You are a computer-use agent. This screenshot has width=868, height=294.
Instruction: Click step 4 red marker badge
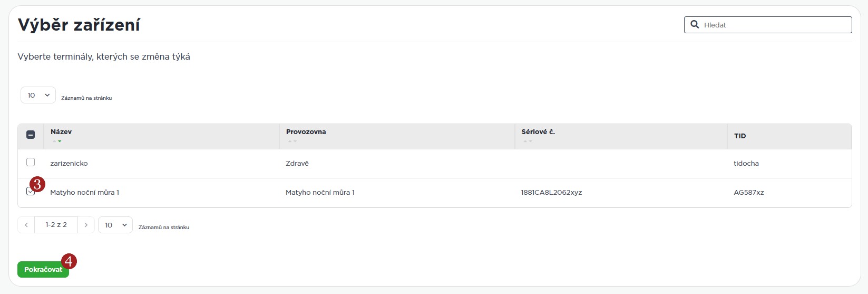69,261
